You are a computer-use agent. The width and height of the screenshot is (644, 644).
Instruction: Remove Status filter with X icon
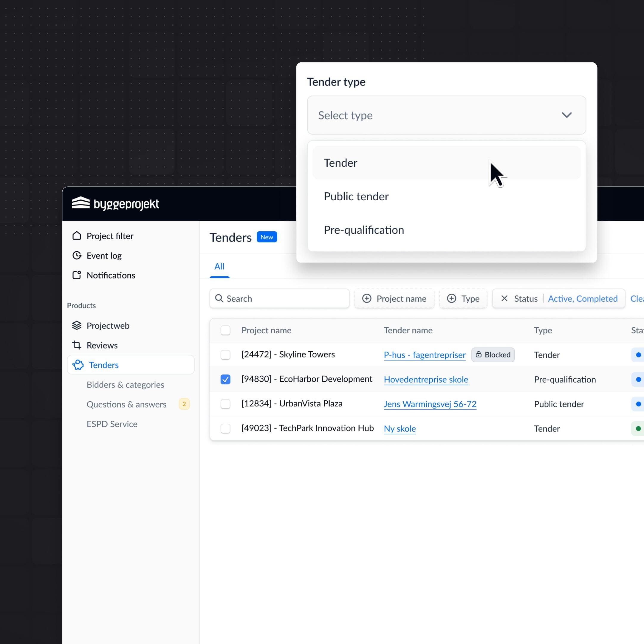[x=504, y=298]
